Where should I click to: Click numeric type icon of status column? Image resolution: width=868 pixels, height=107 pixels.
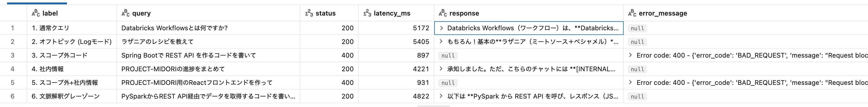[x=309, y=13]
